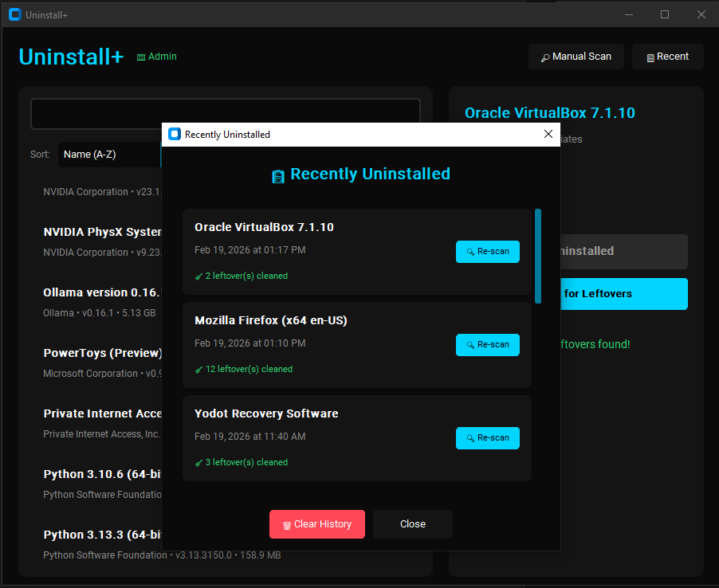This screenshot has height=588, width=719.
Task: Click the Close button in dialog
Action: 413,524
